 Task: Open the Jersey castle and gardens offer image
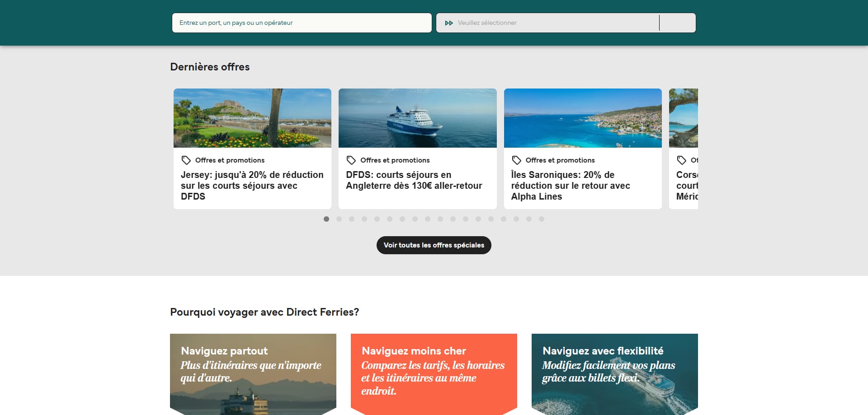tap(252, 118)
